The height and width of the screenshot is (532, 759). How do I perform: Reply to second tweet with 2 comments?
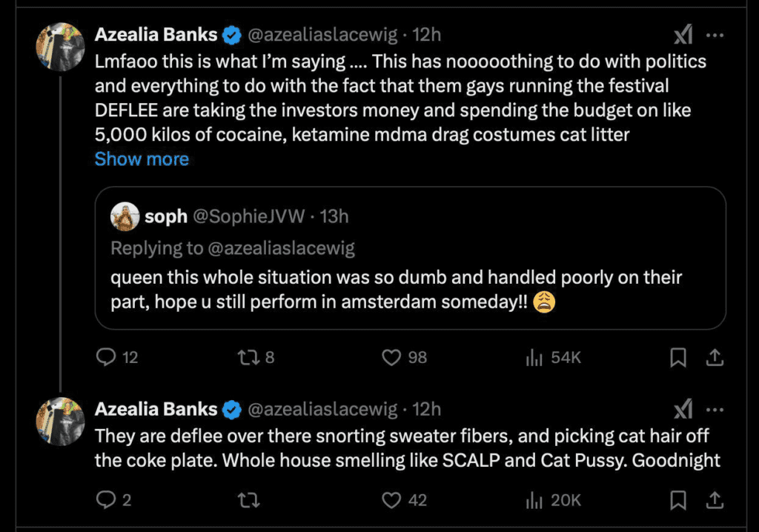113,499
